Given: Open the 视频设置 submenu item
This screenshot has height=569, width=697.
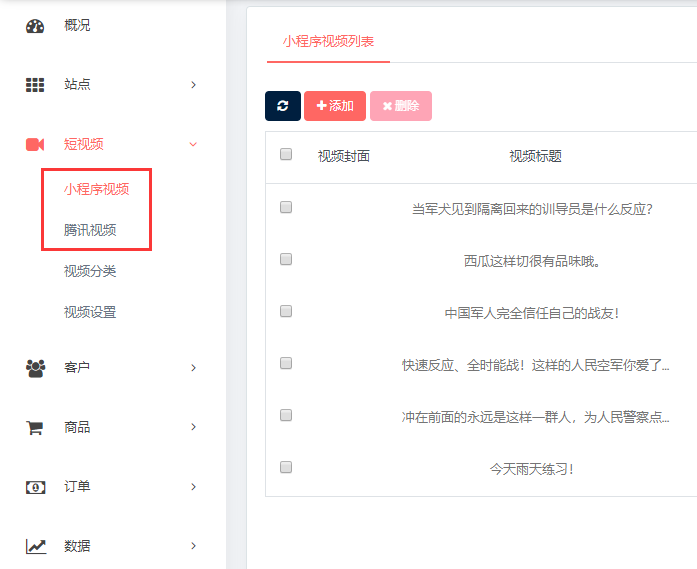Looking at the screenshot, I should pyautogui.click(x=90, y=312).
